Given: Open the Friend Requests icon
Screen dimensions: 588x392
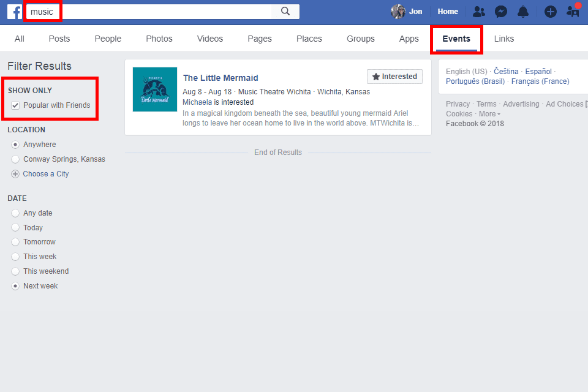Looking at the screenshot, I should [x=479, y=12].
